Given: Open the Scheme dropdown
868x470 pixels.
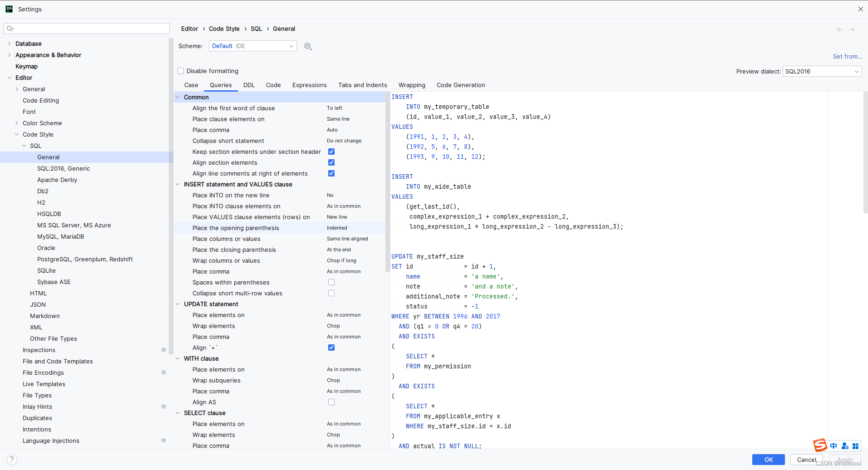Looking at the screenshot, I should [253, 46].
